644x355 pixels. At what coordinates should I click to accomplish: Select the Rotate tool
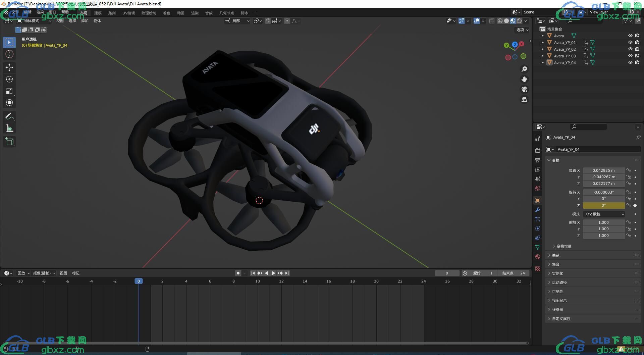click(9, 79)
